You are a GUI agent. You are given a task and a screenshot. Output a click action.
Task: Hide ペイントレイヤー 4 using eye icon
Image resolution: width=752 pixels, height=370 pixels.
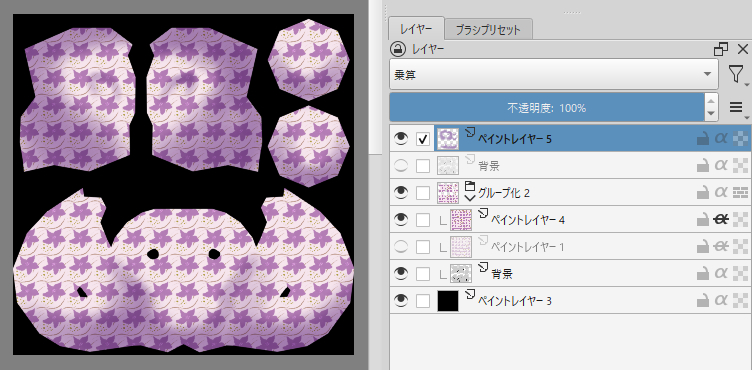pyautogui.click(x=400, y=220)
